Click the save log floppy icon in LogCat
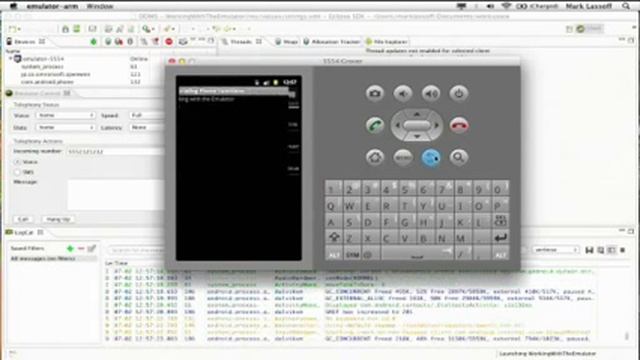Viewport: 640px width, 360px height. pyautogui.click(x=589, y=250)
